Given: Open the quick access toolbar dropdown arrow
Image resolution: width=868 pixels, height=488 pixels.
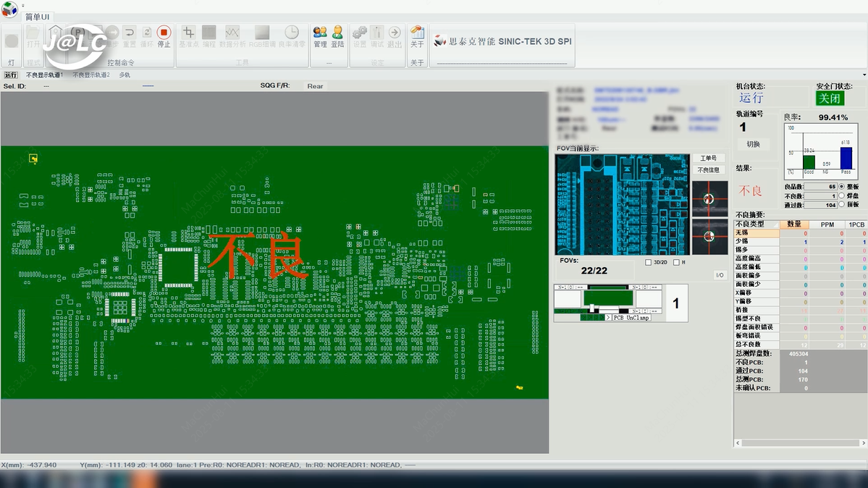Looking at the screenshot, I should pyautogui.click(x=22, y=6).
